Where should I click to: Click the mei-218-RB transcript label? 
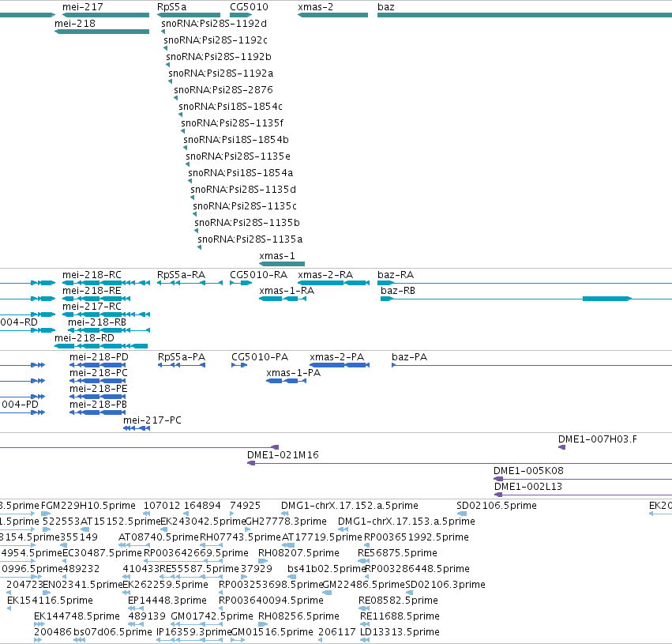(97, 322)
